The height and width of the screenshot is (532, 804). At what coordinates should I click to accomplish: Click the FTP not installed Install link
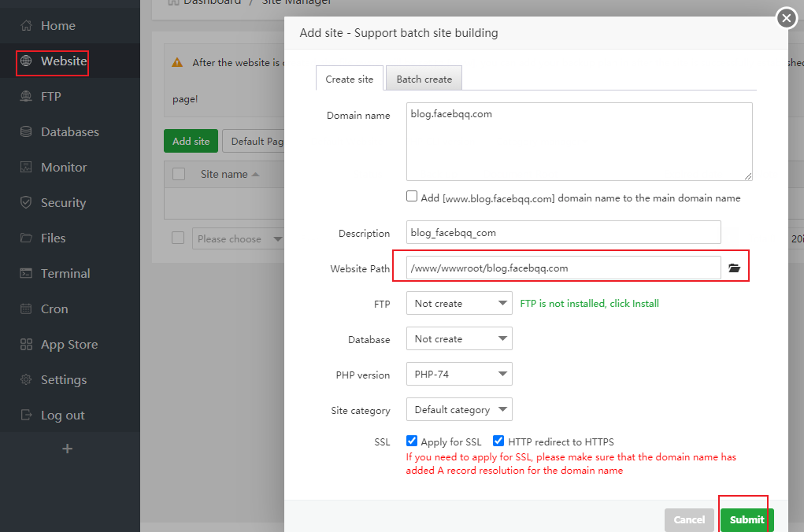pyautogui.click(x=589, y=304)
